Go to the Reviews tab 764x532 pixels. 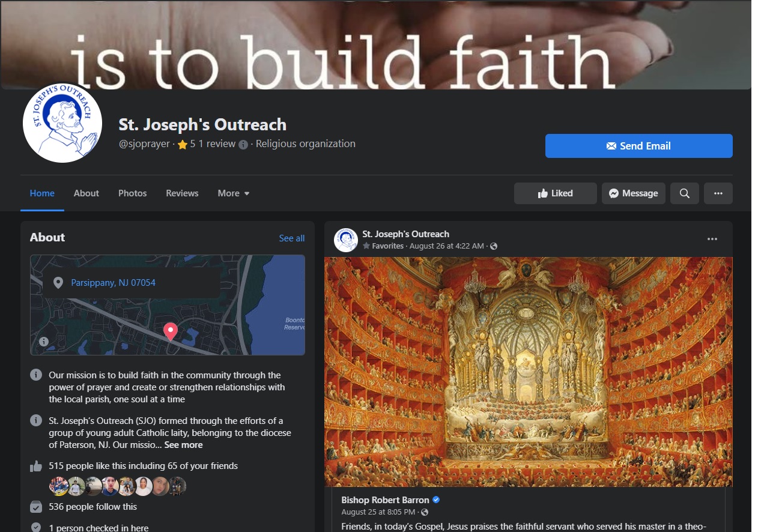[x=182, y=193]
